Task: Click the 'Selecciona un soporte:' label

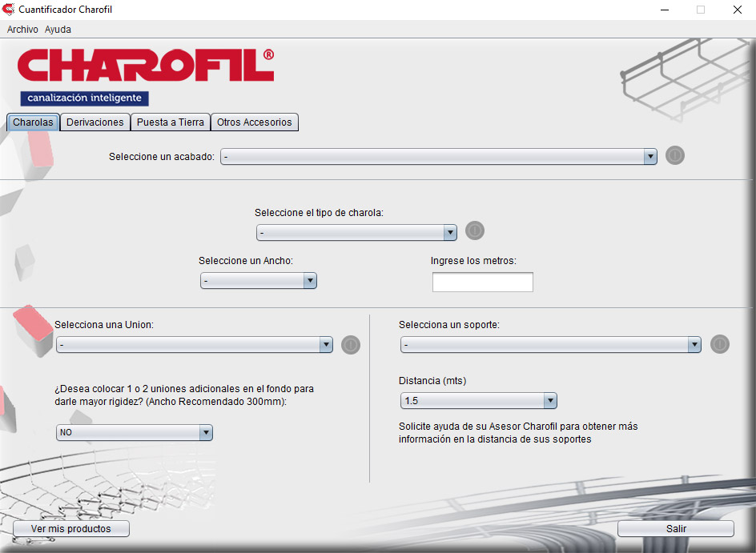Action: (449, 325)
